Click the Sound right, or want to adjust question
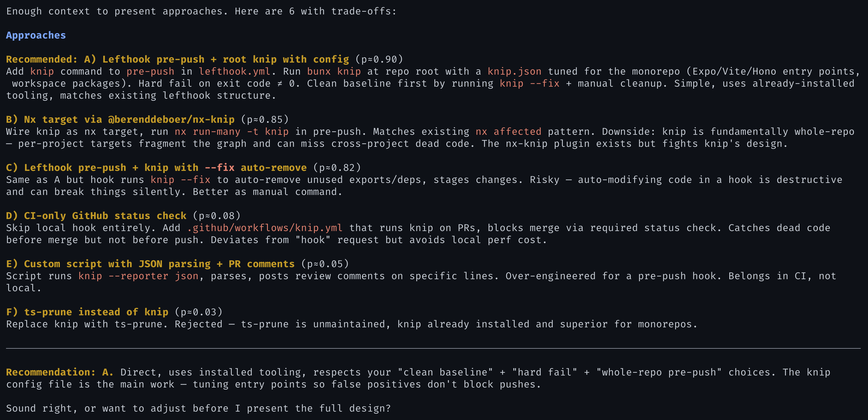 tap(198, 409)
